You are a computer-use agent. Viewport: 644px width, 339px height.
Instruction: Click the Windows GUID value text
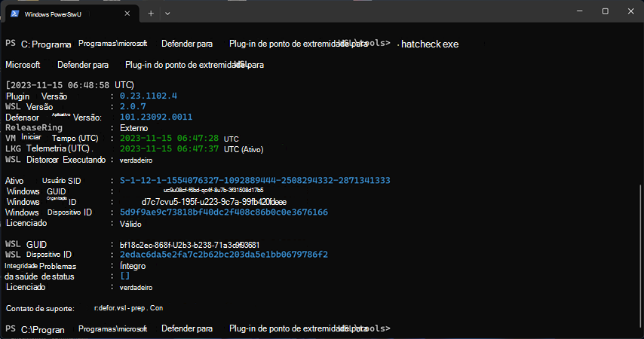coord(213,191)
